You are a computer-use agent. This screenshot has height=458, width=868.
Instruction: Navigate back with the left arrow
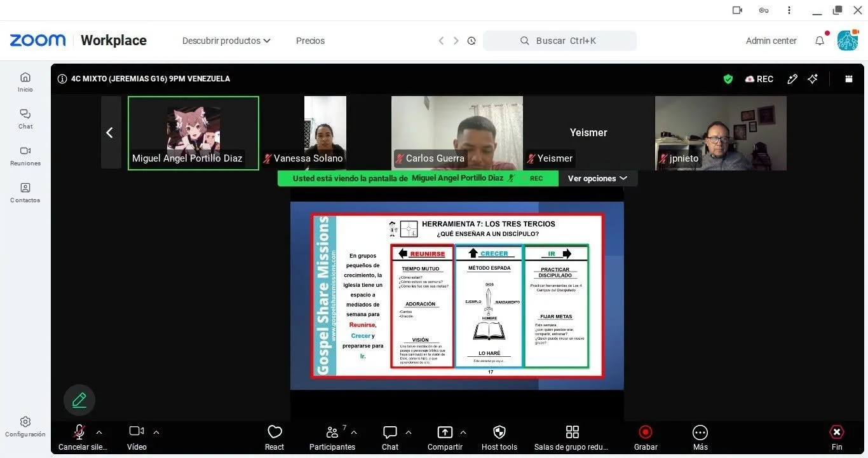click(x=441, y=41)
